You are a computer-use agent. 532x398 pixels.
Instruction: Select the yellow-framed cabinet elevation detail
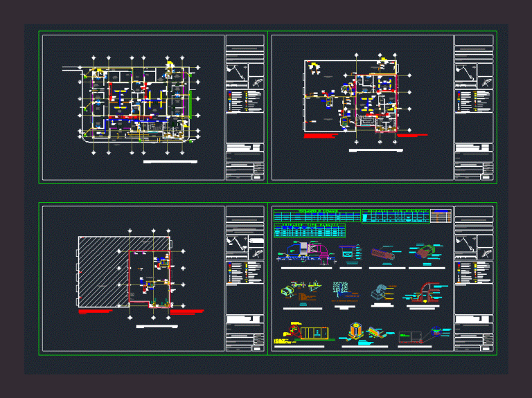tap(314, 333)
